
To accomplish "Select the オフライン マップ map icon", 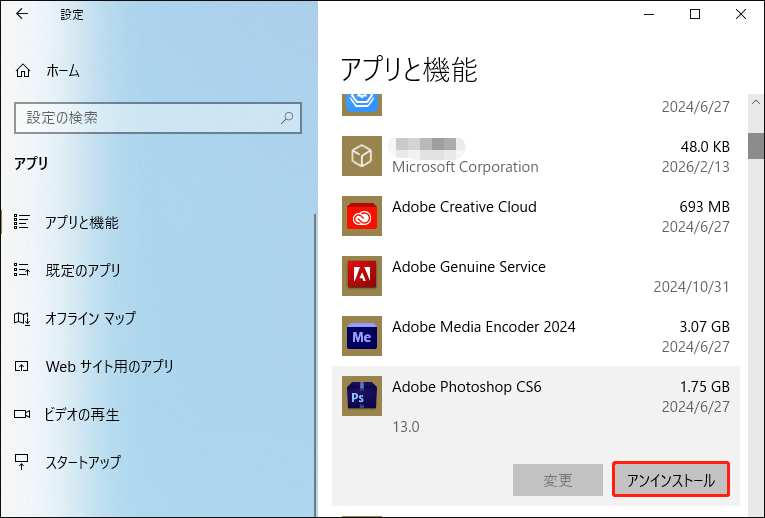I will click(21, 318).
